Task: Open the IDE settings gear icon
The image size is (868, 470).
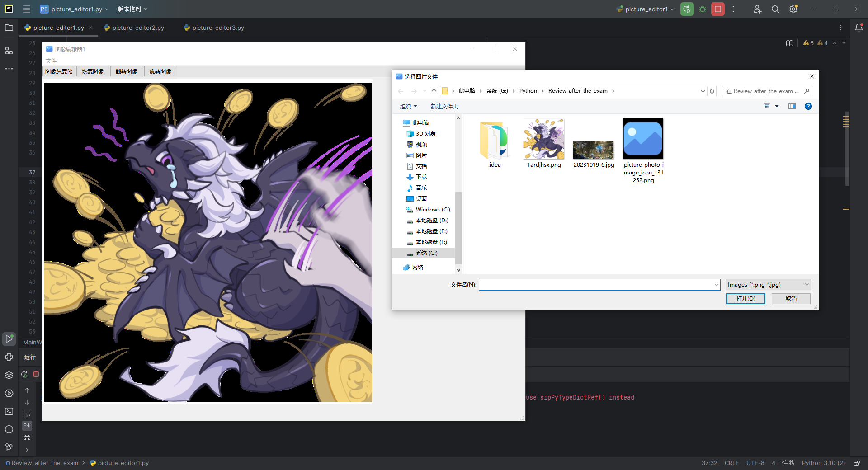Action: click(x=793, y=9)
